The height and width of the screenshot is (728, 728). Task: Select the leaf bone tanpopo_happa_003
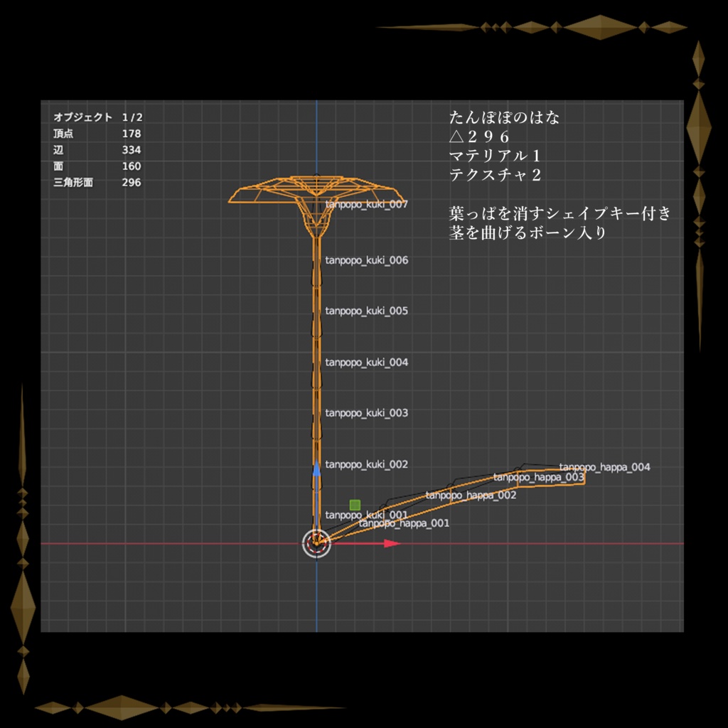(539, 477)
